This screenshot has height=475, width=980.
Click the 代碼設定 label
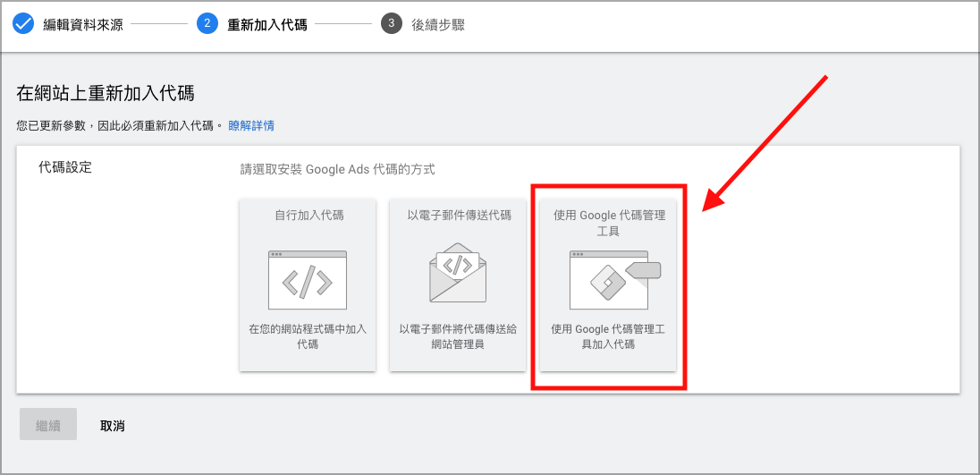[x=65, y=167]
